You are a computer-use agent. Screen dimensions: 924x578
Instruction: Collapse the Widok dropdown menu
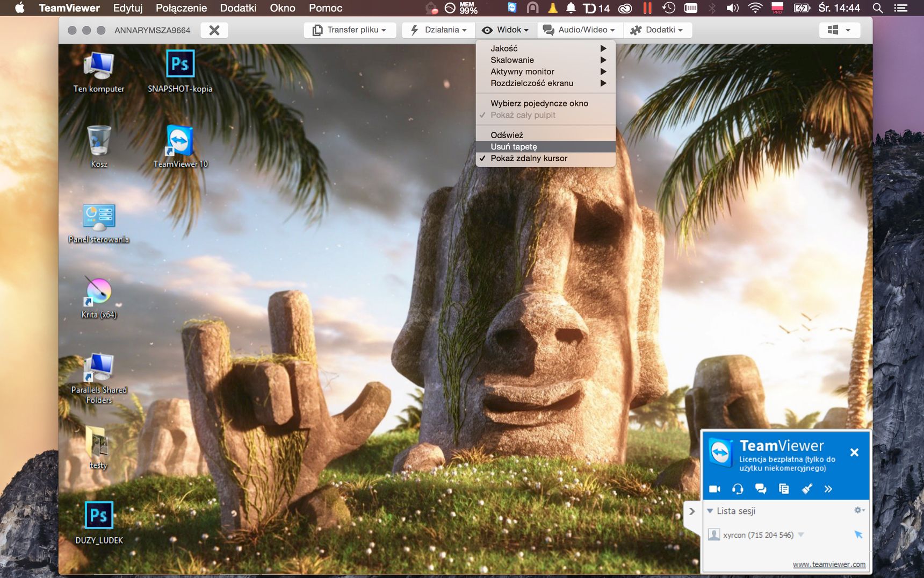coord(506,30)
